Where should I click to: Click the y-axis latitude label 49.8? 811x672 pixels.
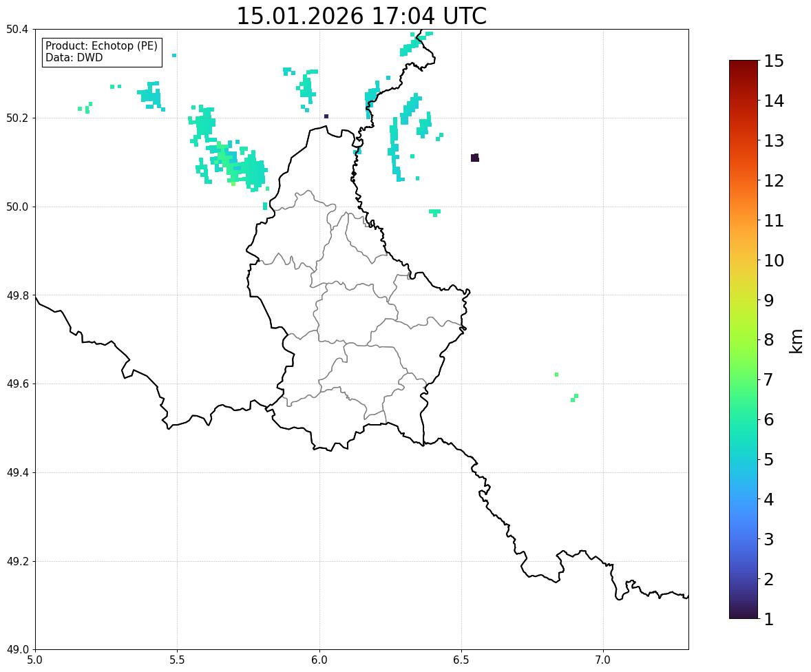(x=17, y=295)
